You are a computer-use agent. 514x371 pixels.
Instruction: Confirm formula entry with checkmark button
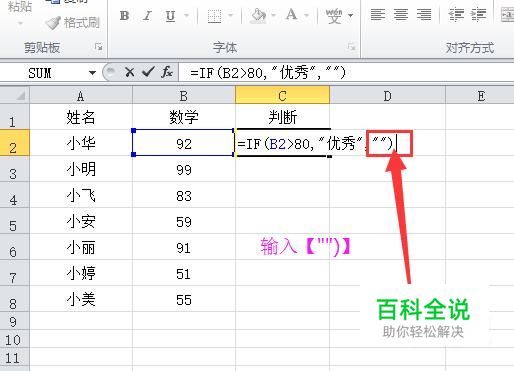click(148, 72)
